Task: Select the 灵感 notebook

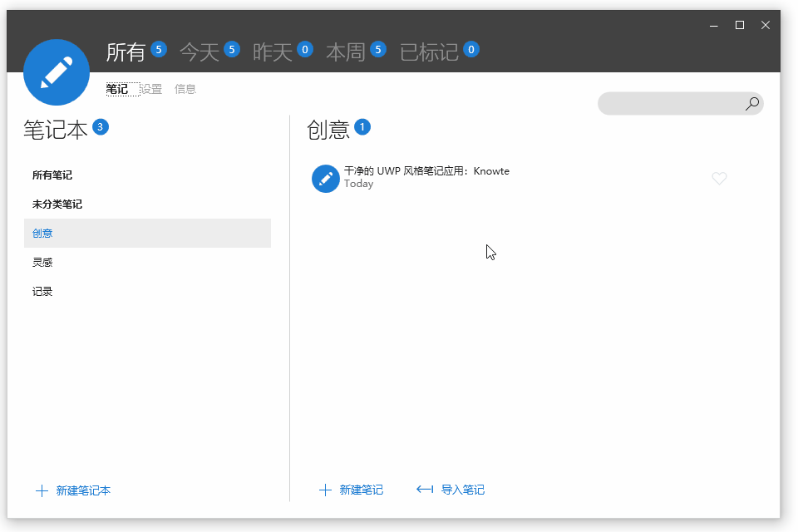Action: click(42, 262)
